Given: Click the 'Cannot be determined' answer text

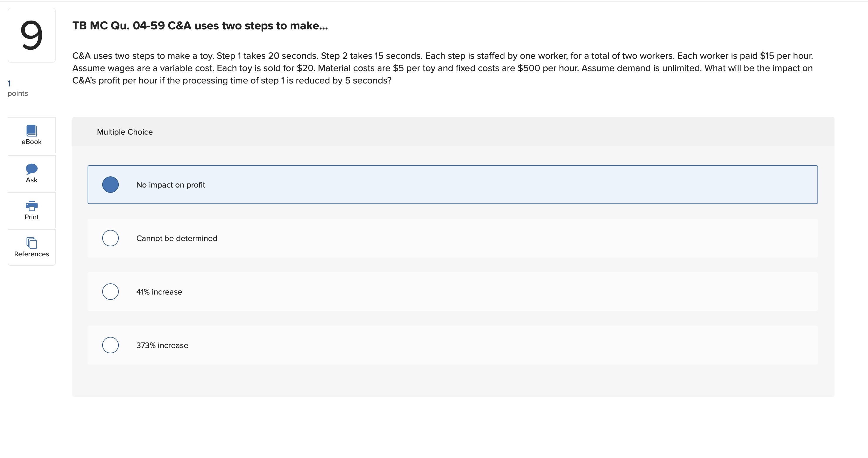Looking at the screenshot, I should [x=177, y=238].
